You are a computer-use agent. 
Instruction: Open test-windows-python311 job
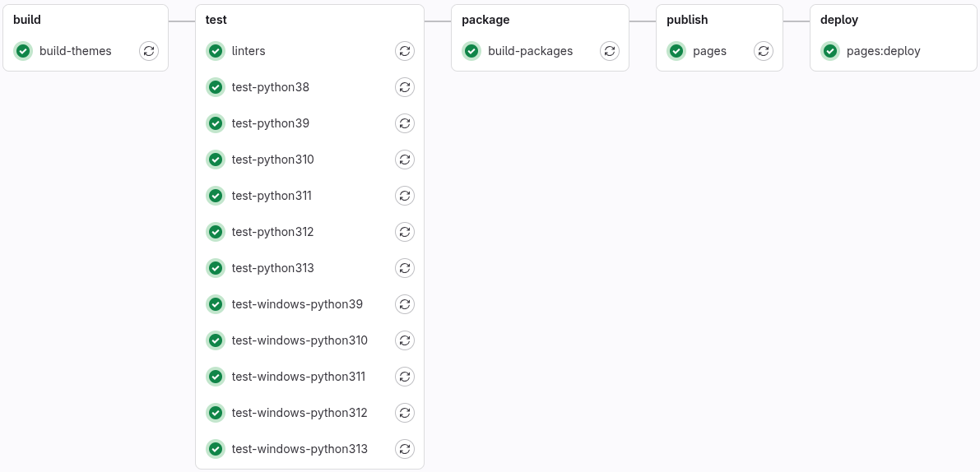point(299,377)
